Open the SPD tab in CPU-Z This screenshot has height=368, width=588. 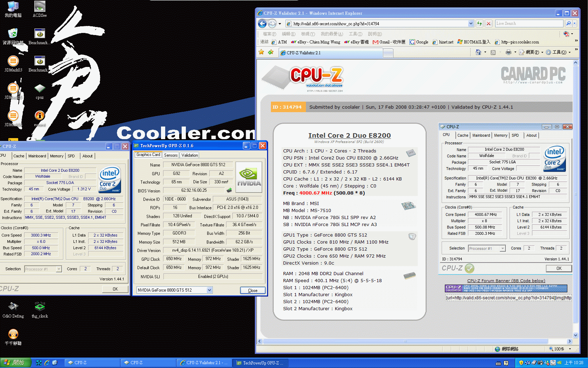click(71, 156)
